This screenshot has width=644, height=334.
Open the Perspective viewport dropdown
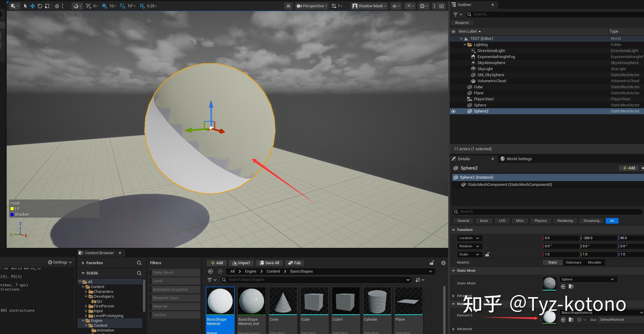(311, 6)
